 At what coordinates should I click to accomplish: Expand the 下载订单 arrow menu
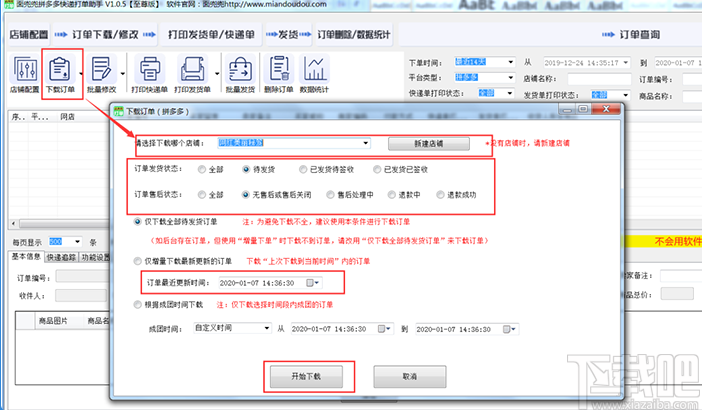click(81, 74)
